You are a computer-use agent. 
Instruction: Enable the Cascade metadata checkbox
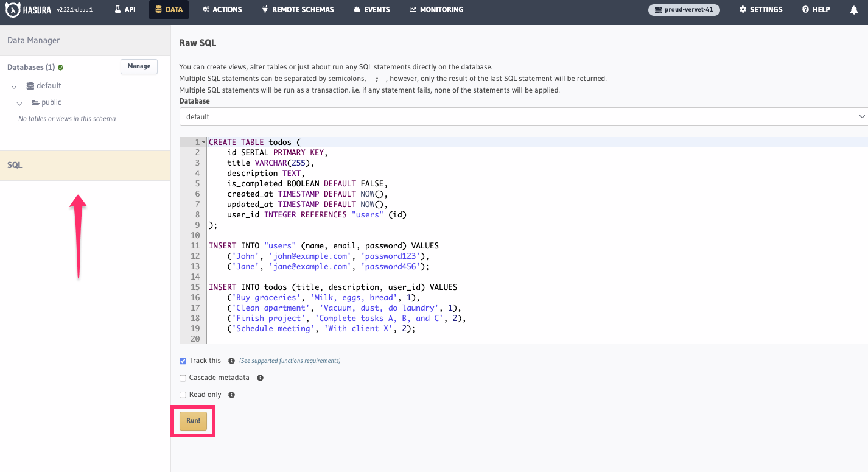pyautogui.click(x=183, y=378)
